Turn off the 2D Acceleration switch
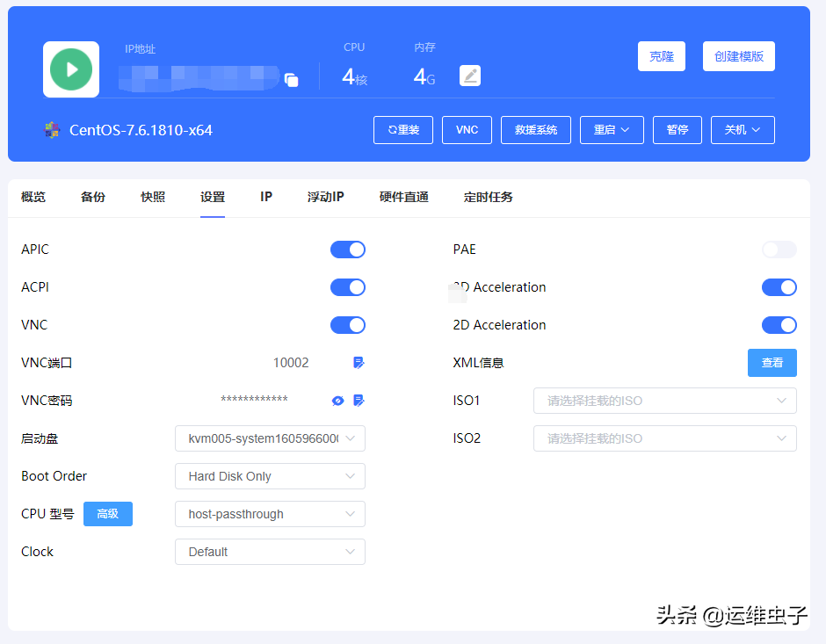 [x=779, y=324]
